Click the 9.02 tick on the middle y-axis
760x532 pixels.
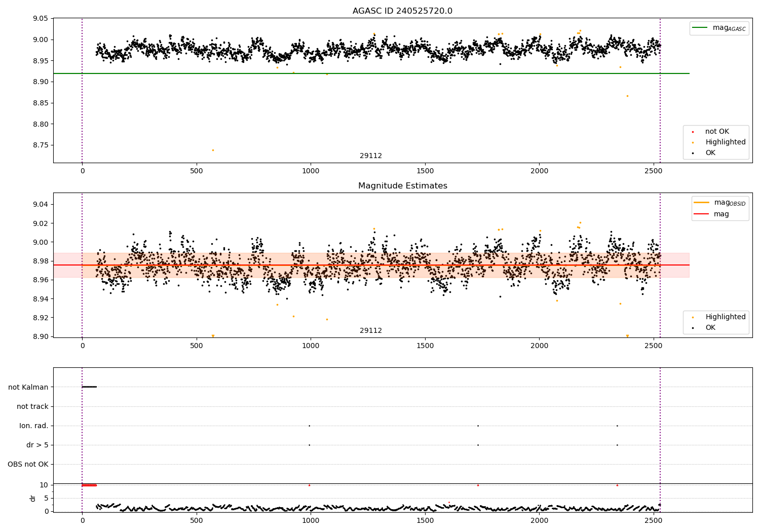(41, 223)
